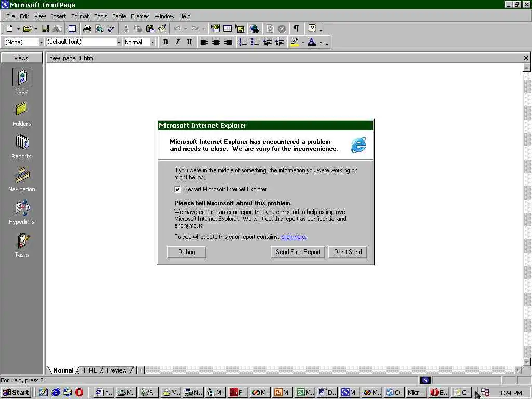Image resolution: width=532 pixels, height=399 pixels.
Task: Open font color dropdown arrow
Action: click(321, 43)
